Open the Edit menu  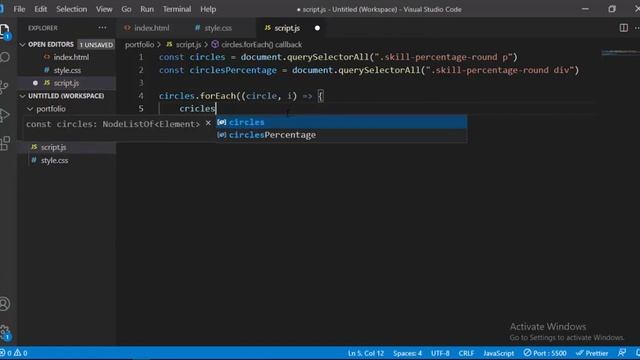pyautogui.click(x=40, y=9)
